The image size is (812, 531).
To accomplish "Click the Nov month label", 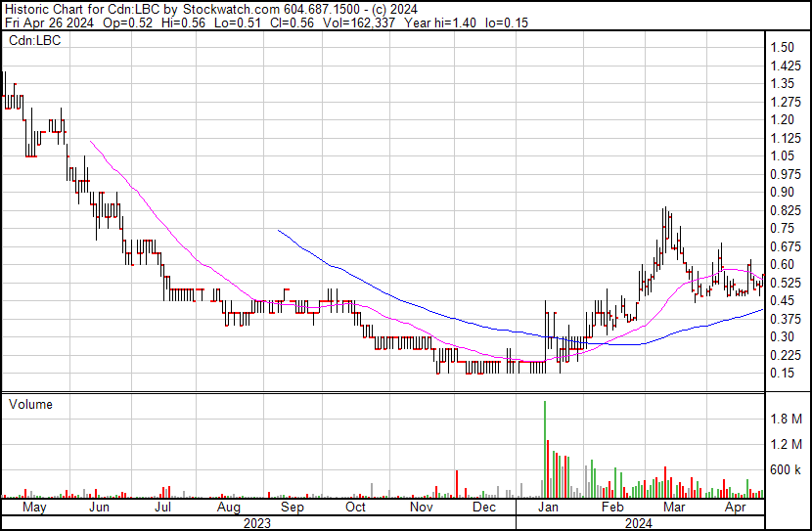I will tap(421, 508).
